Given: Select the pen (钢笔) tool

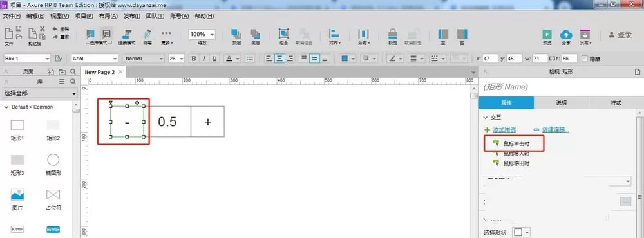Looking at the screenshot, I should click(147, 36).
